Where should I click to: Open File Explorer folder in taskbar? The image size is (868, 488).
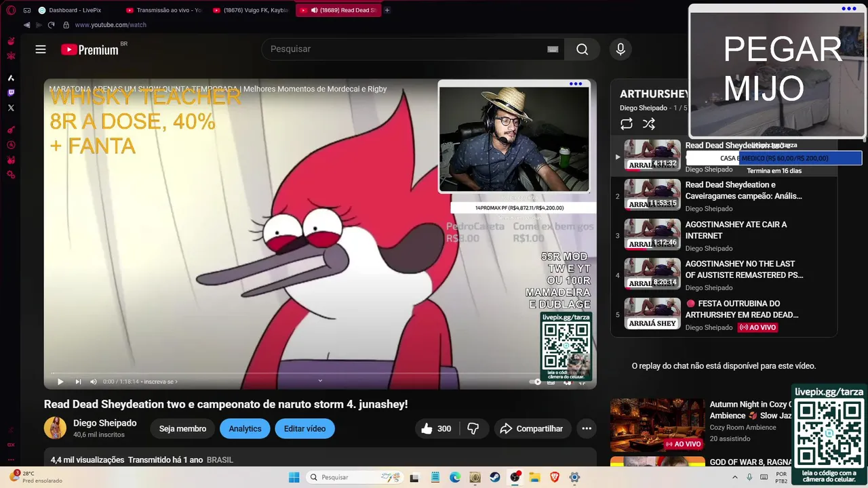(x=534, y=477)
